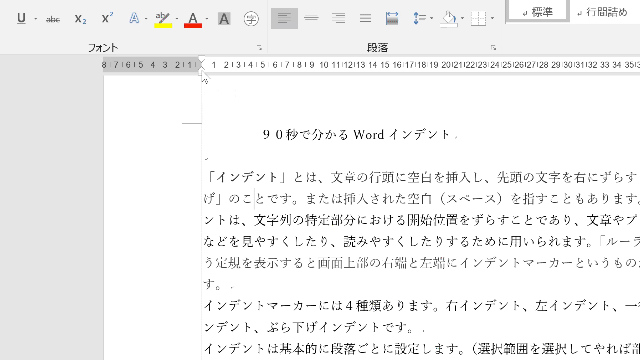Open enclosed characters tool
Image resolution: width=640 pixels, height=360 pixels.
point(251,18)
